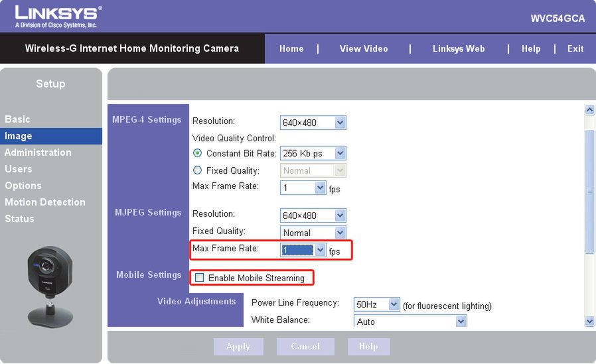596x364 pixels.
Task: Open the Power Line Frequency 50Hz dropdown
Action: pyautogui.click(x=377, y=304)
